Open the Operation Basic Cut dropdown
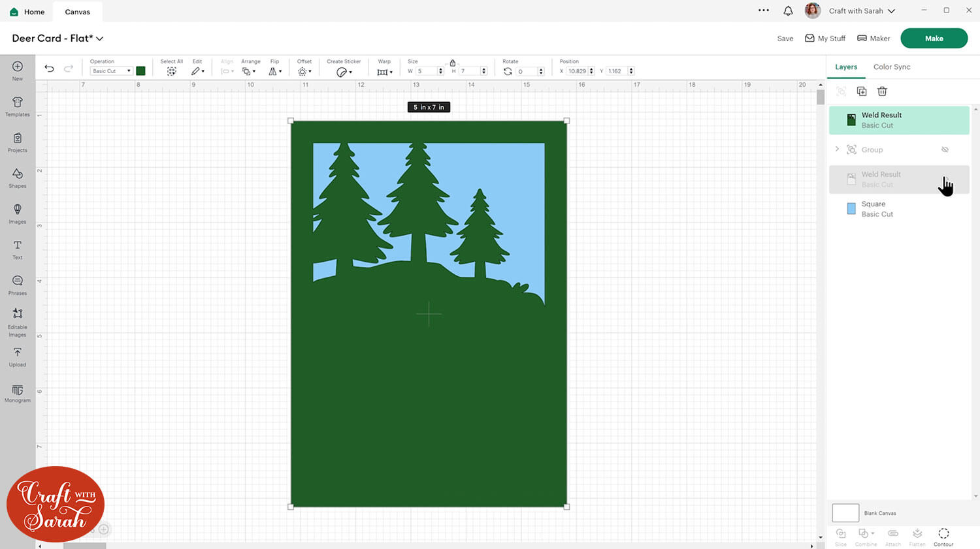This screenshot has width=980, height=549. (111, 71)
